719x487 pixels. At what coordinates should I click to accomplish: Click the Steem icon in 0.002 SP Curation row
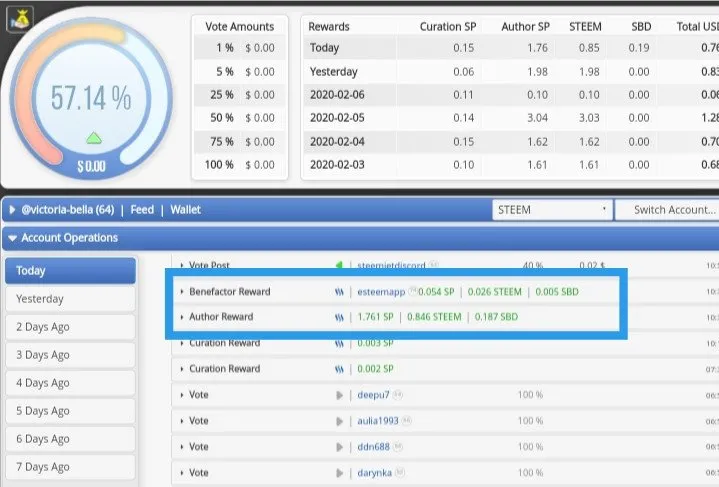pos(339,369)
